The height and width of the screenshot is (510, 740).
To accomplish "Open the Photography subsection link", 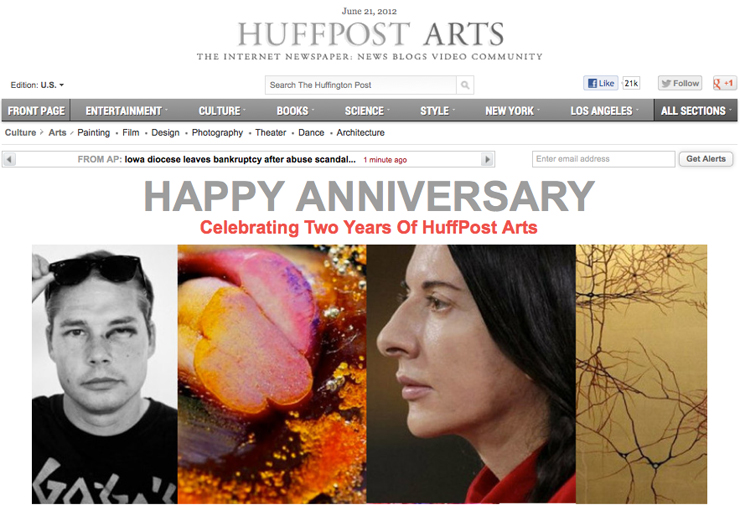I will point(217,133).
